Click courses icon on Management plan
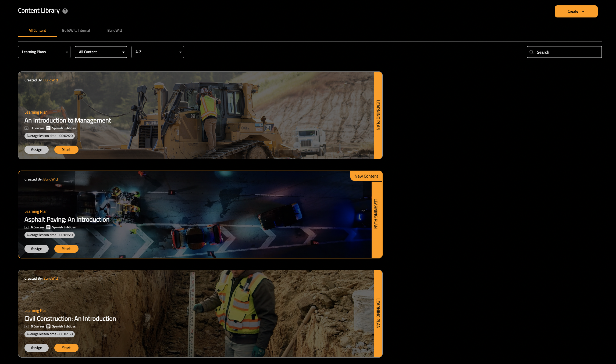 [27, 128]
